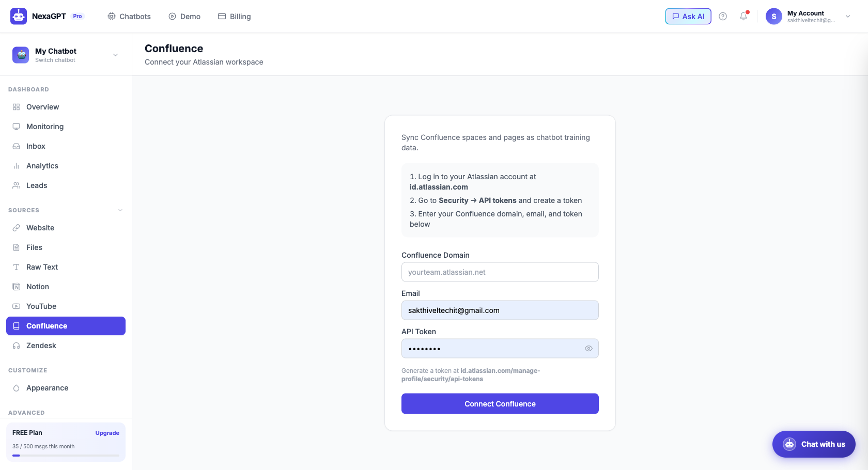Screen dimensions: 868x470
Task: Expand the My Chatbot switcher chevron
Action: click(x=116, y=55)
